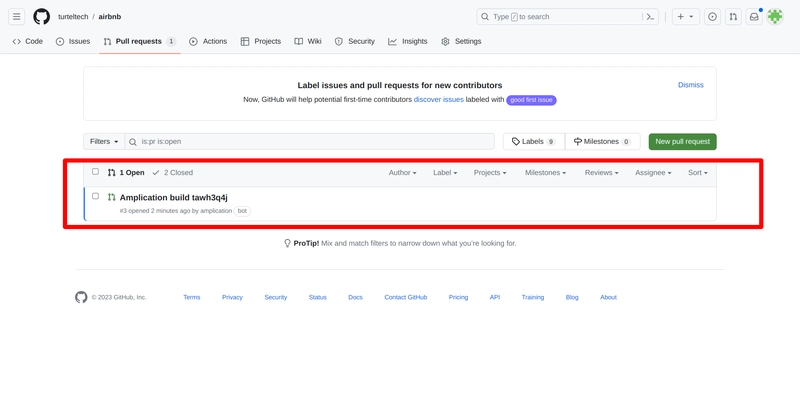Open the Training footer link
This screenshot has height=397, width=800.
tap(533, 297)
